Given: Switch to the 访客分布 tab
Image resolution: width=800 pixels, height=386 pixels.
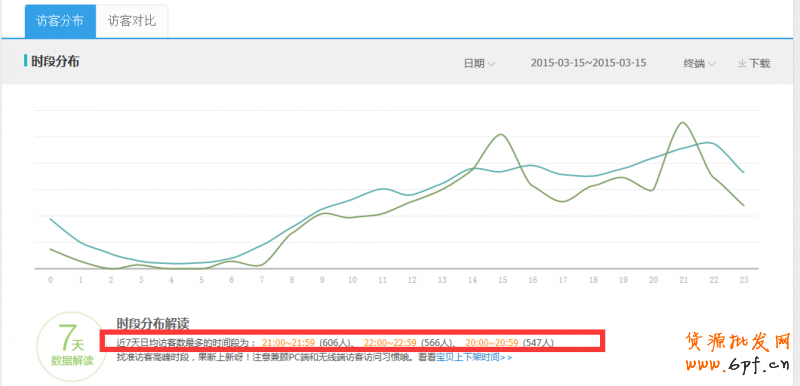Looking at the screenshot, I should [60, 21].
